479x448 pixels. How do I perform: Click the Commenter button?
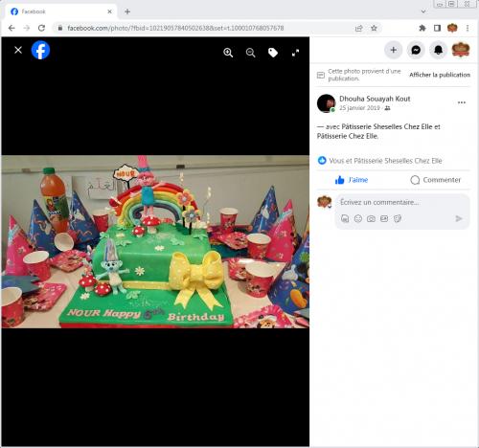click(x=436, y=180)
